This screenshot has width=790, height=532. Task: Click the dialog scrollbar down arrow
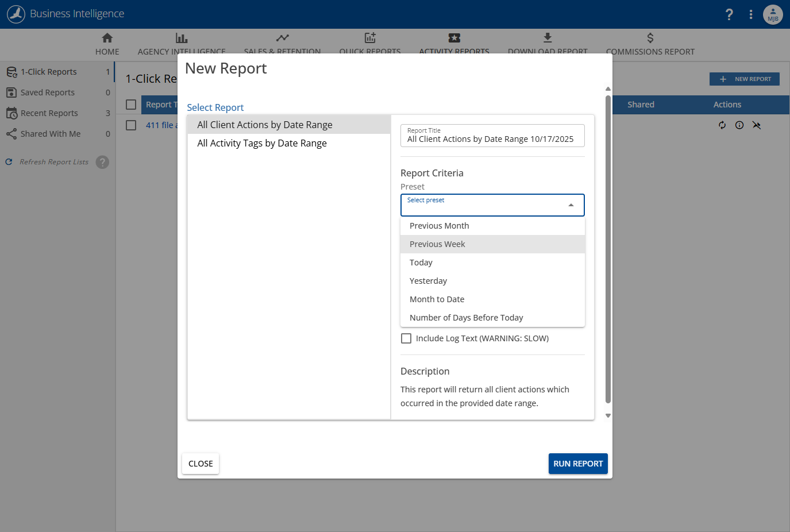[608, 415]
